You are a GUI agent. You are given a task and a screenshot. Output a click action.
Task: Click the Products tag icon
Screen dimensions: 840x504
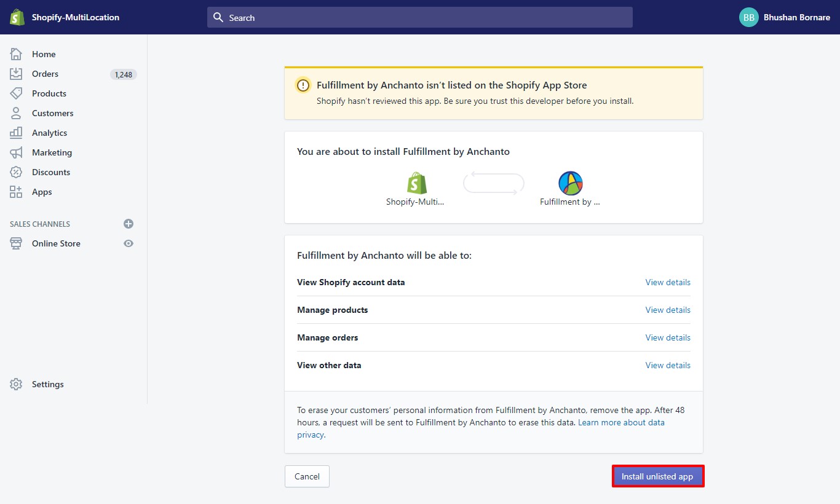16,93
